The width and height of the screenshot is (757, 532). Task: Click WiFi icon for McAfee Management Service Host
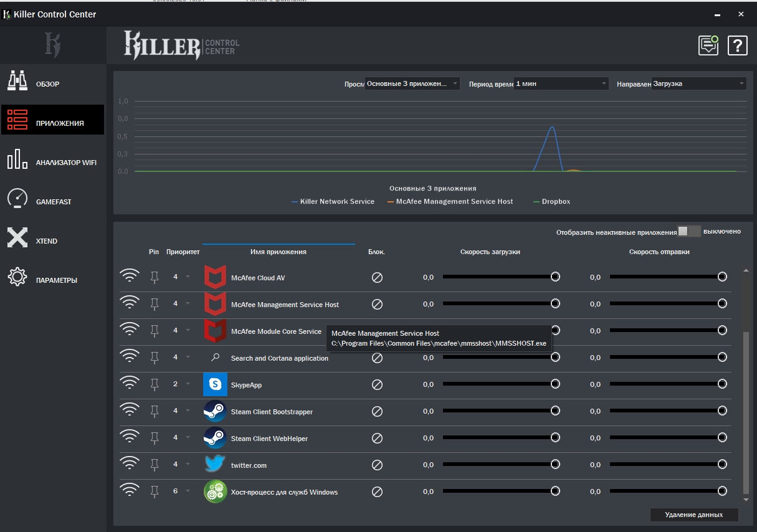[130, 303]
